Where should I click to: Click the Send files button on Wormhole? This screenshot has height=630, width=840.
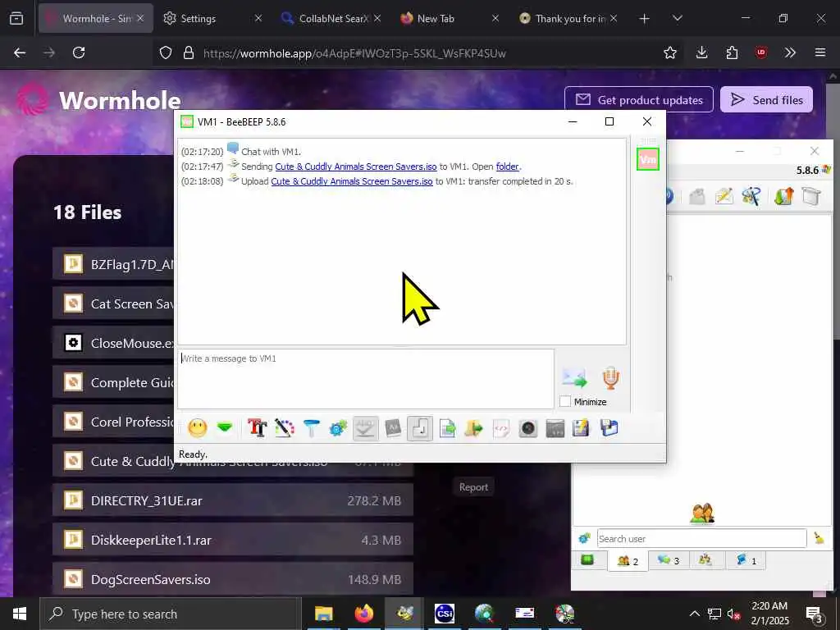[767, 99]
